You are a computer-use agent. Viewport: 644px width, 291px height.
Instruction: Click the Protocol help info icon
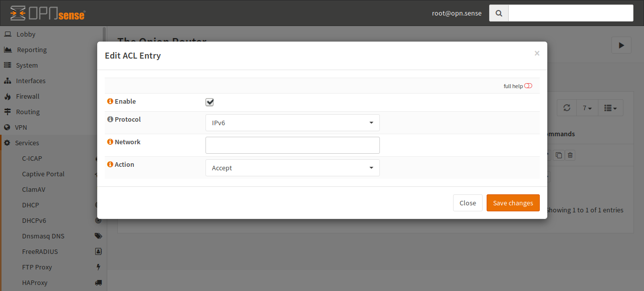click(110, 120)
